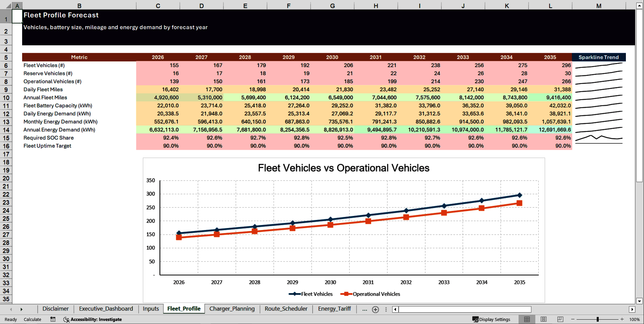Viewport: 644px width, 324px height.
Task: Open the Executive_Dashboard sheet tab
Action: (106, 309)
